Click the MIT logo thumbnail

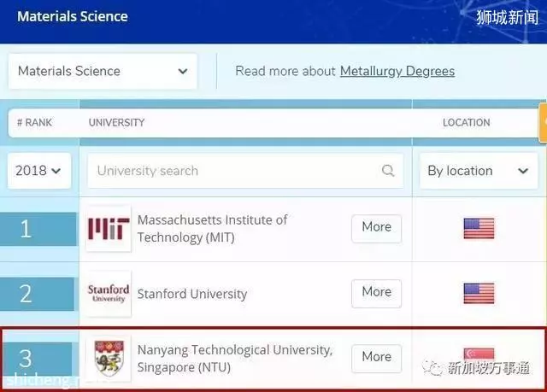109,229
